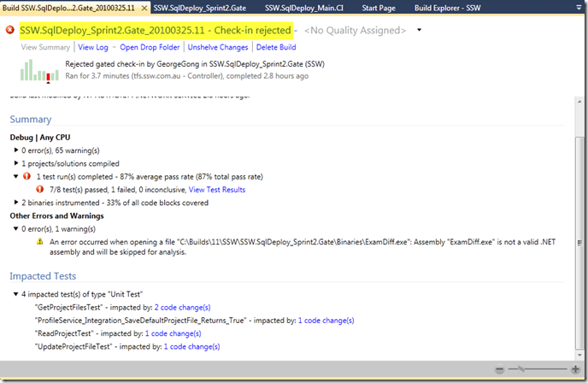This screenshot has width=588, height=383.
Task: Click the Other Errors and Warnings heading
Action: 56,215
